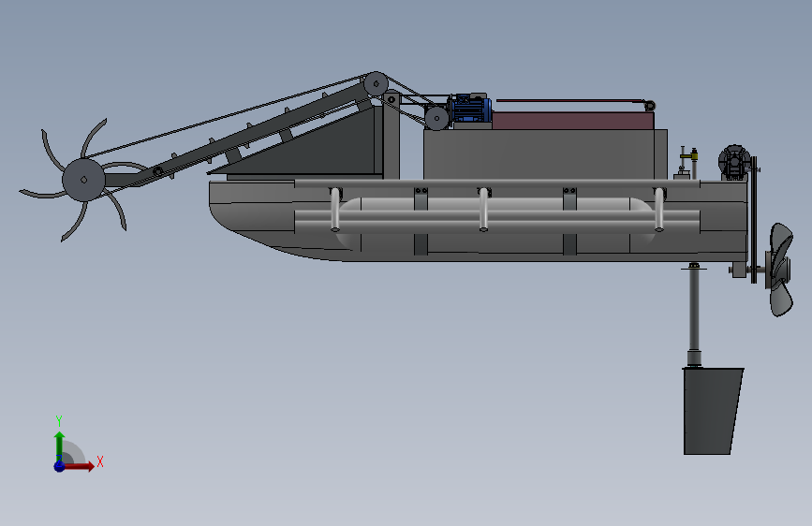Screen dimensions: 812x526
Task: Click the green Y axis arrow
Action: (x=59, y=446)
